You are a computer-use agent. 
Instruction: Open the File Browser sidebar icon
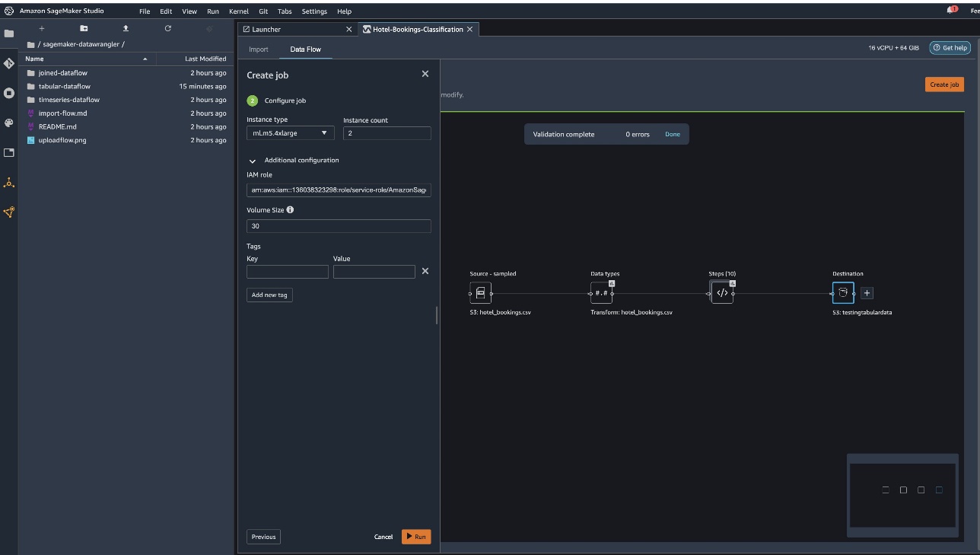pyautogui.click(x=9, y=33)
